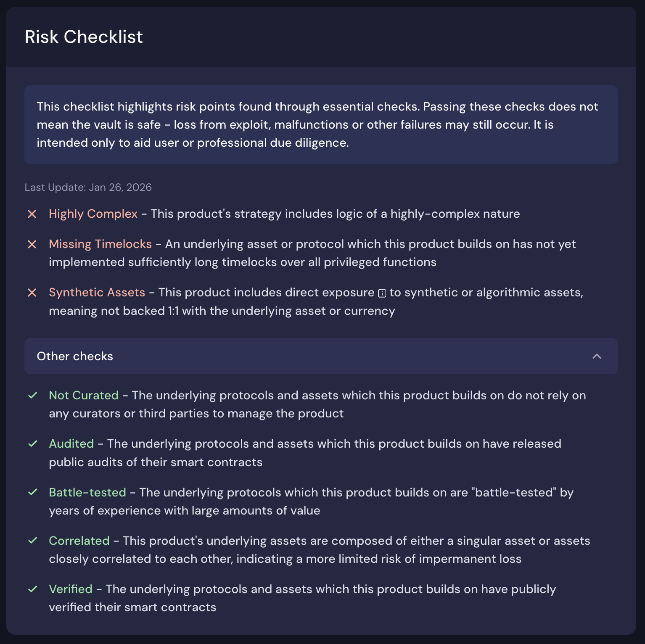Toggle the Not Curated check entry

point(84,396)
